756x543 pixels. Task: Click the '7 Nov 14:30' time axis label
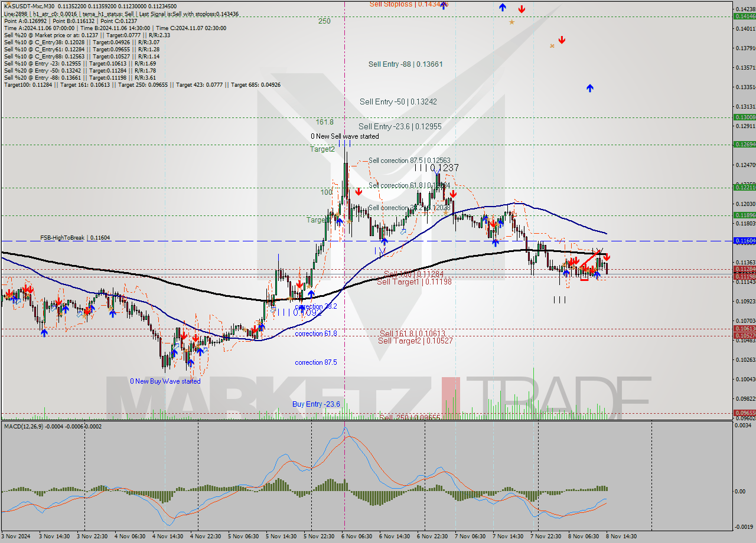[x=507, y=537]
